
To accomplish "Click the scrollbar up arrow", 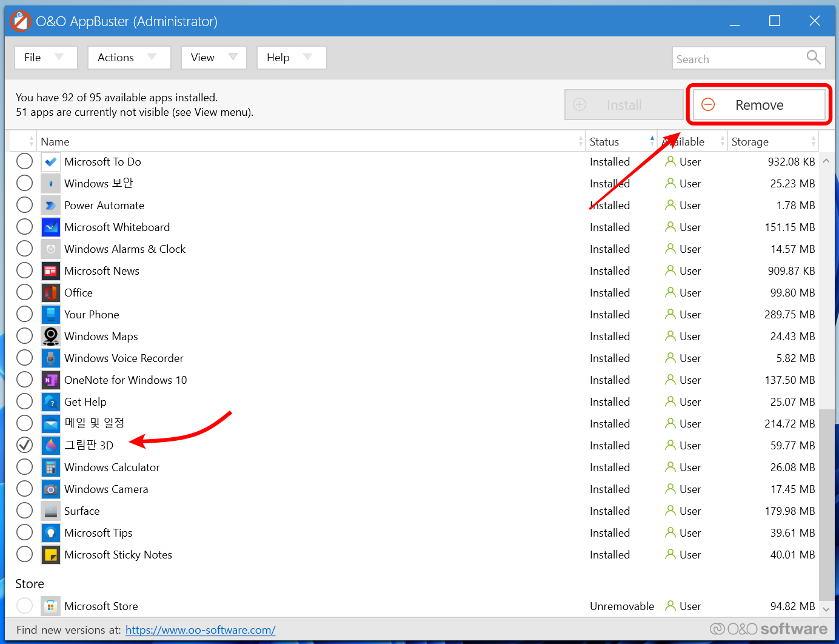I will [x=826, y=161].
